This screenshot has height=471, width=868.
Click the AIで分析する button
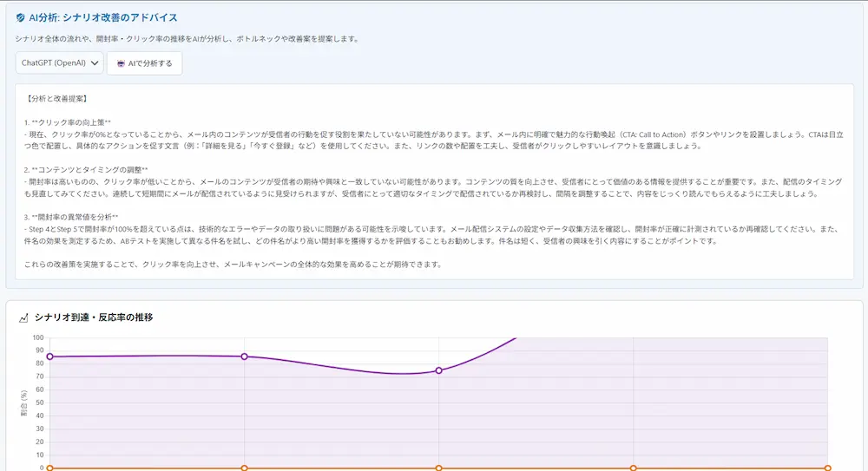[144, 63]
